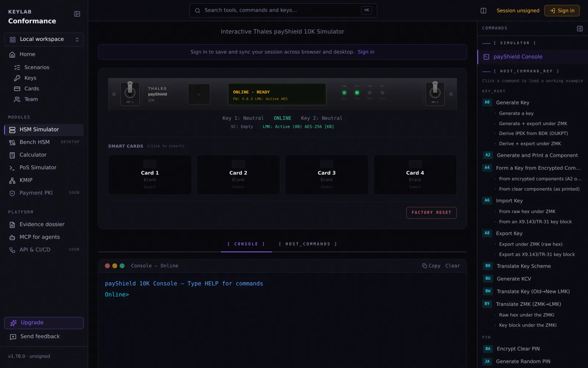Open PoS Simulator module
Screen dimensions: 588x368
(44, 167)
